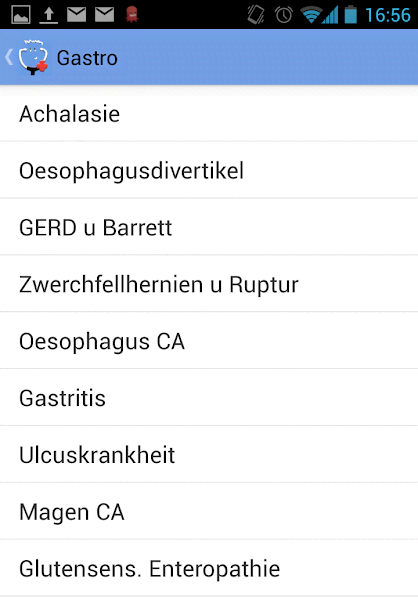Select the Gastritis list item
The height and width of the screenshot is (605, 418).
209,397
